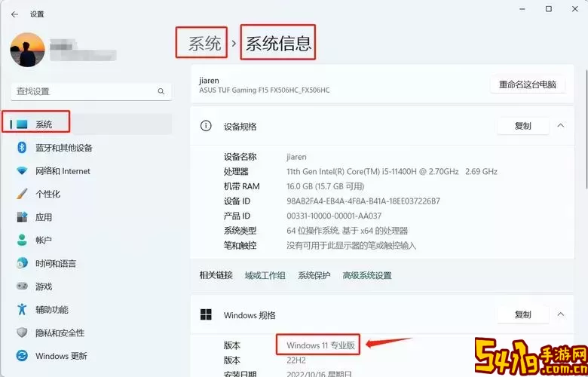
Task: Click the 22H2 version value
Action: (x=296, y=360)
